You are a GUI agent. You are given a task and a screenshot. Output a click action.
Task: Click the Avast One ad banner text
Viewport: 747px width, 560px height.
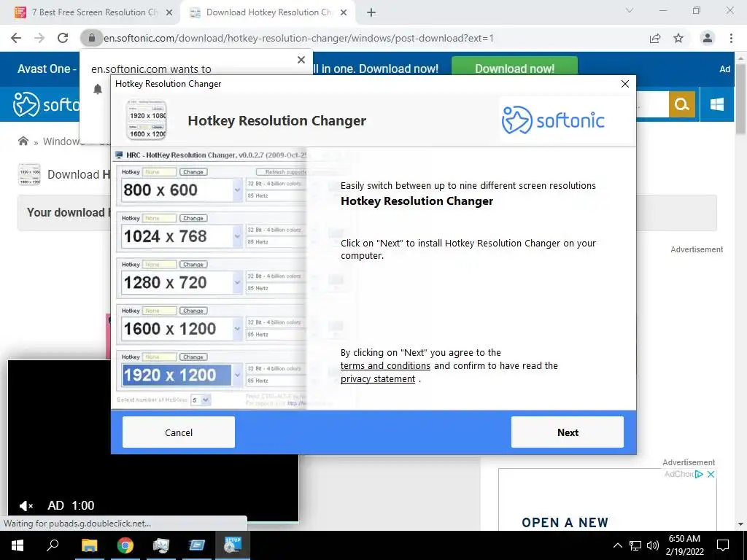click(x=47, y=69)
